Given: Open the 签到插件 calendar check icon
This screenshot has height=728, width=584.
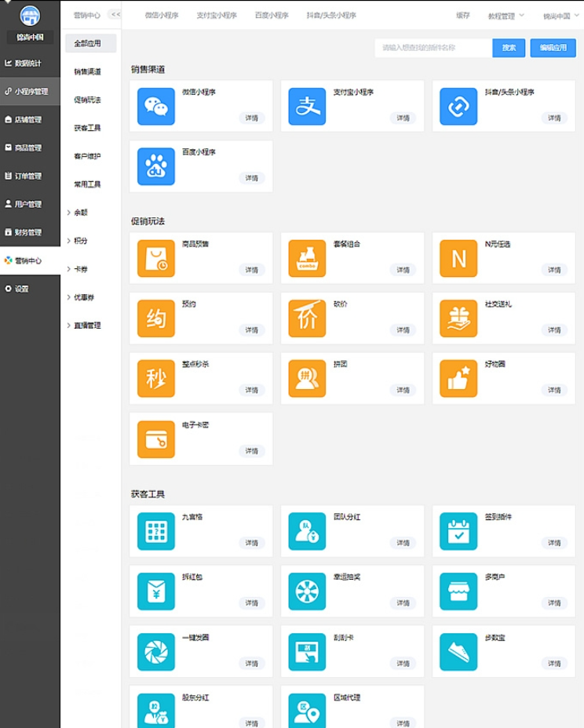Looking at the screenshot, I should [x=458, y=531].
